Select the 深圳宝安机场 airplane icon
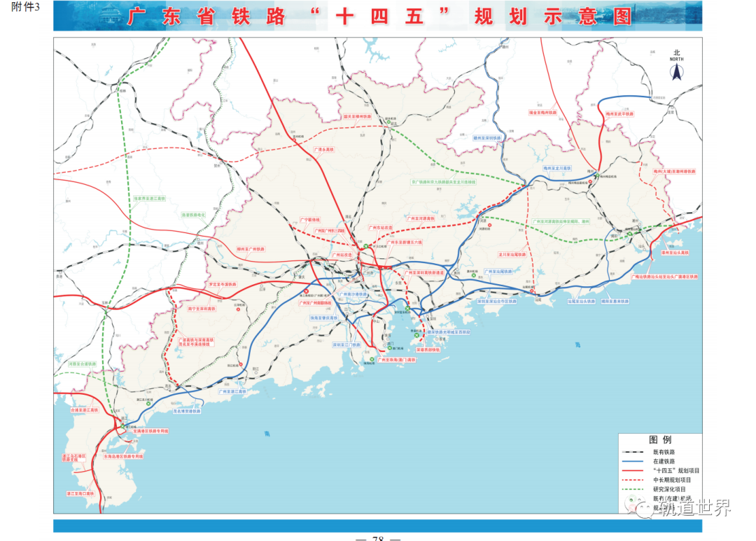 tap(407, 307)
